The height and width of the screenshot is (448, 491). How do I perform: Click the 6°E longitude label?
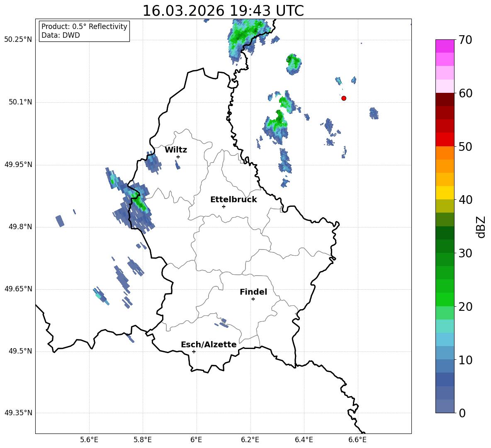(196, 440)
